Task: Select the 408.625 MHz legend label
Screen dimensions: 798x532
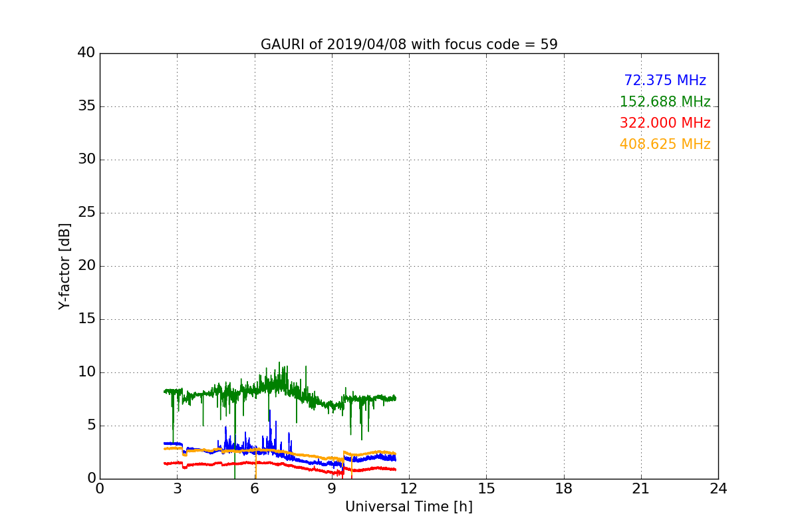Action: pos(665,144)
